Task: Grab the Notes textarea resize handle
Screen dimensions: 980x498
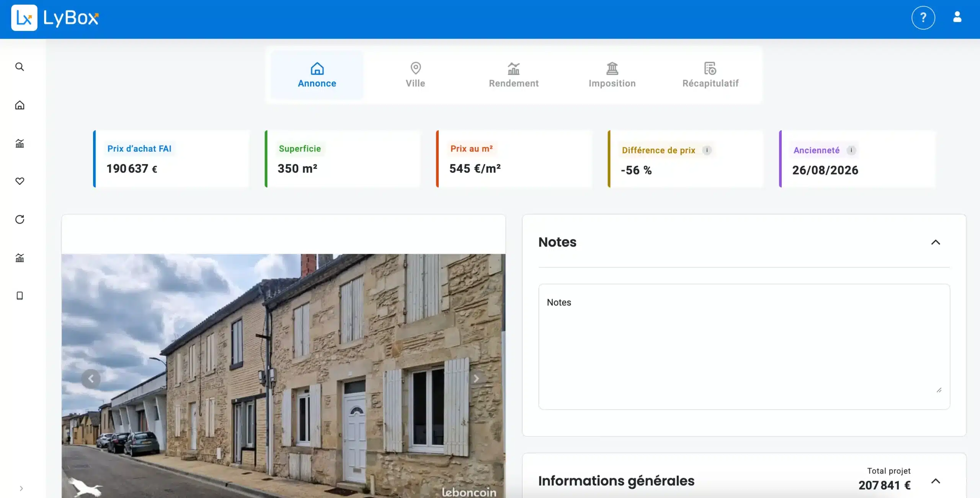Action: [939, 390]
